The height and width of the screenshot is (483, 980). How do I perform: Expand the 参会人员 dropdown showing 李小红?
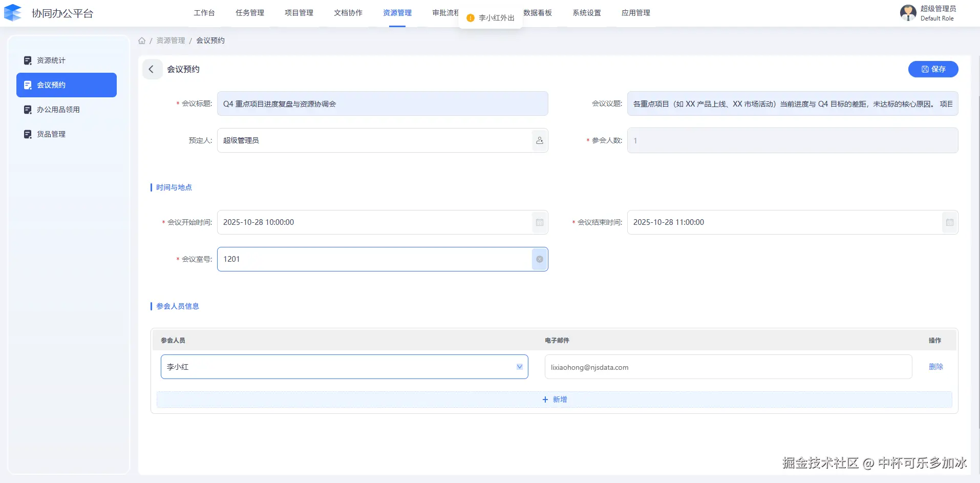point(519,367)
